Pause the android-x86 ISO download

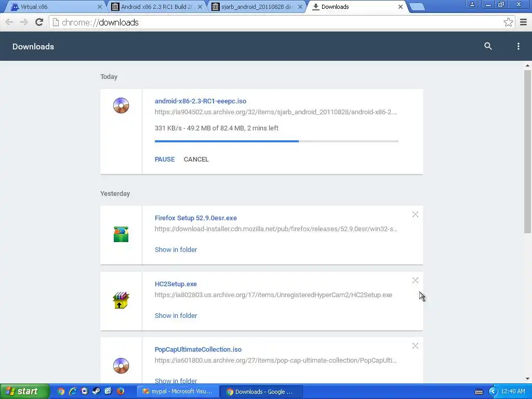pos(165,159)
